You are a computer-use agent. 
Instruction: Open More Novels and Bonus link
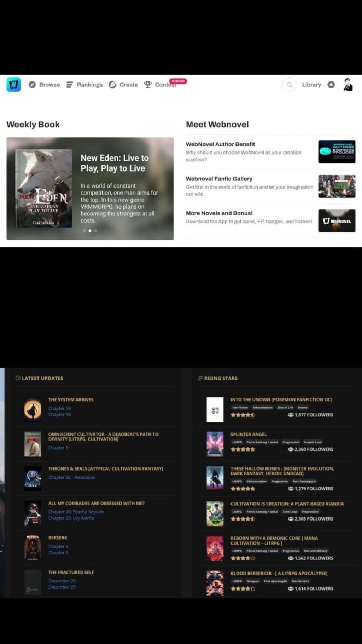coord(219,213)
